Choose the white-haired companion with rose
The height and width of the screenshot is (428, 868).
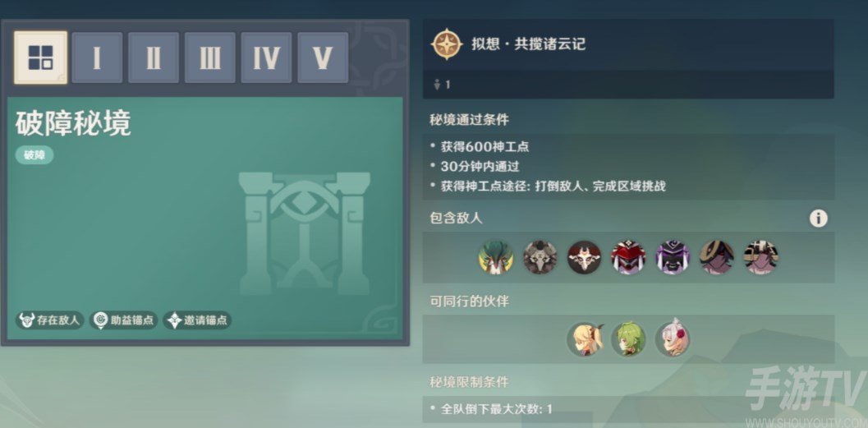pyautogui.click(x=673, y=338)
